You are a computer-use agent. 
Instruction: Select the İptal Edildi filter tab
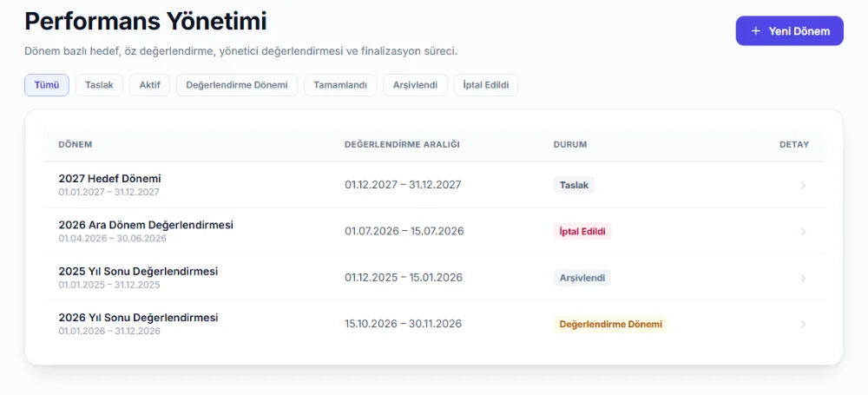tap(486, 85)
